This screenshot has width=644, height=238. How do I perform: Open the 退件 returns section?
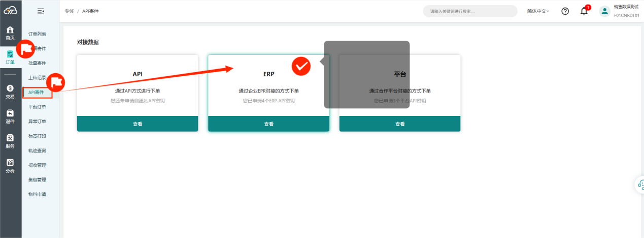(x=10, y=116)
